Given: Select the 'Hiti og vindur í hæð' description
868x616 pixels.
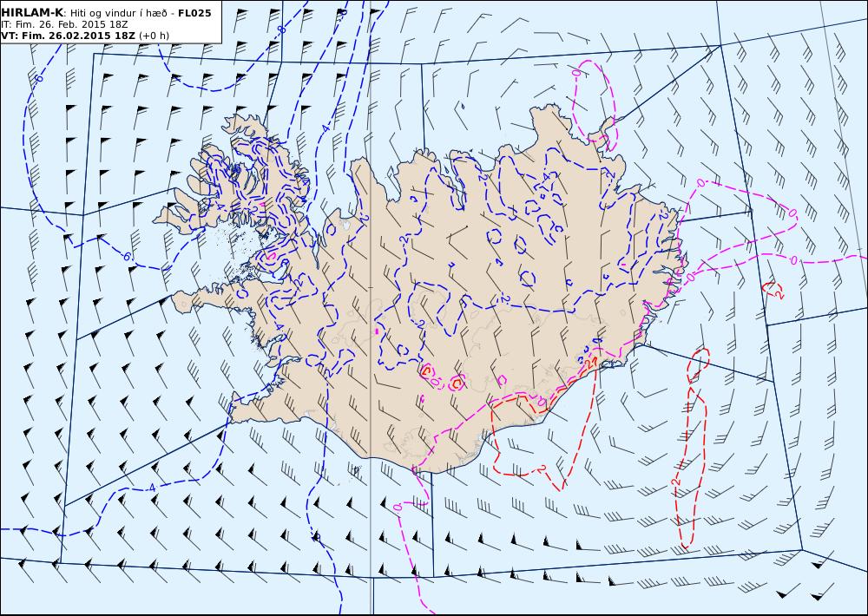Looking at the screenshot, I should 119,13.
